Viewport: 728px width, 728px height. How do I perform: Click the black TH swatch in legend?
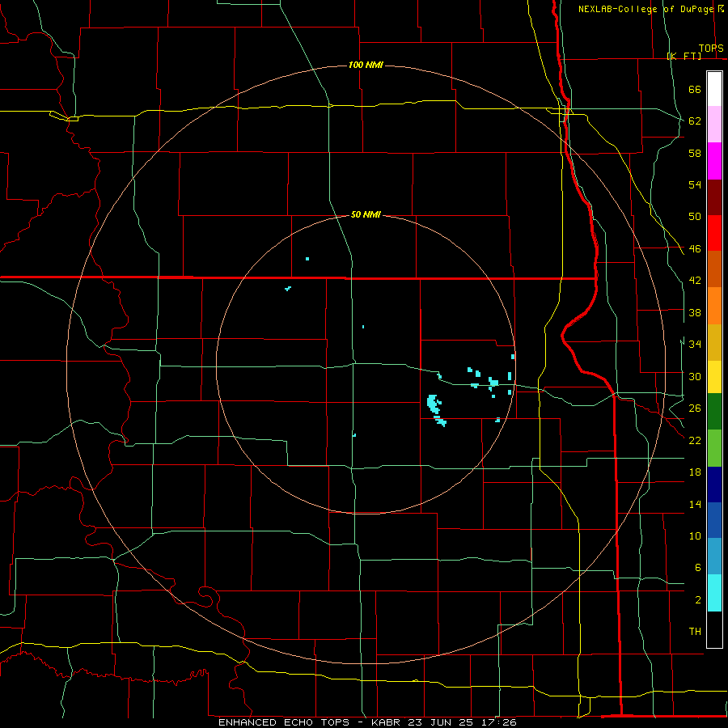point(714,629)
